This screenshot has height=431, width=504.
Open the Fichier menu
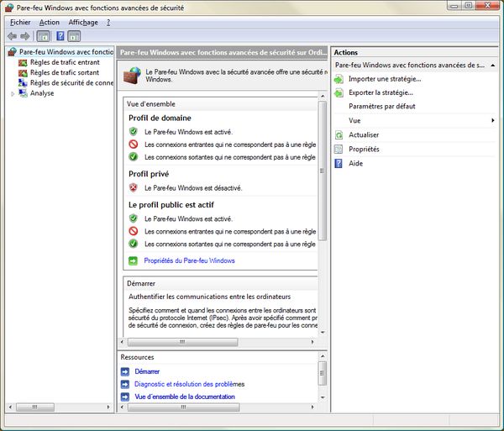pos(19,22)
